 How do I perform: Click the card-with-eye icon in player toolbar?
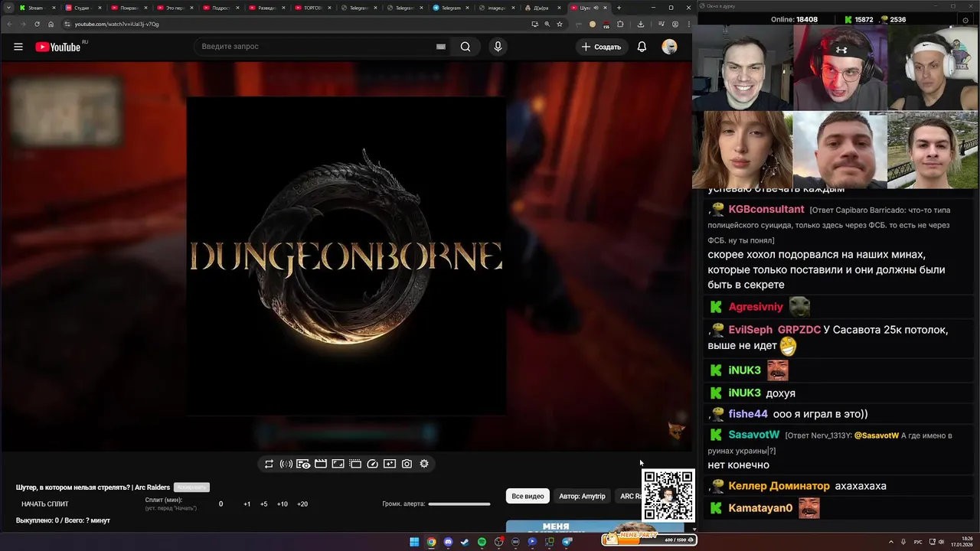[x=303, y=464]
